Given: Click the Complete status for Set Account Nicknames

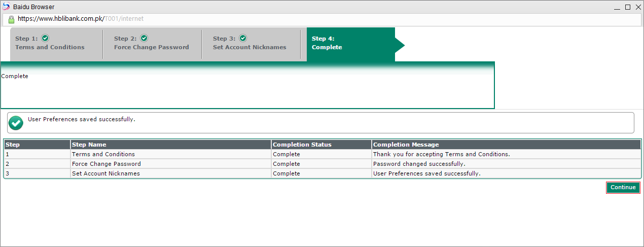Looking at the screenshot, I should [321, 173].
